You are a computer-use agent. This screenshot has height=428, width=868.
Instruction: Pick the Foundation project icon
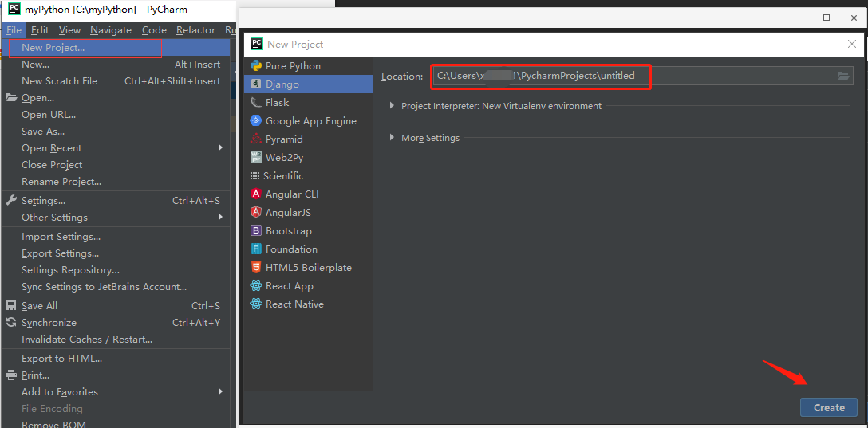pos(256,249)
